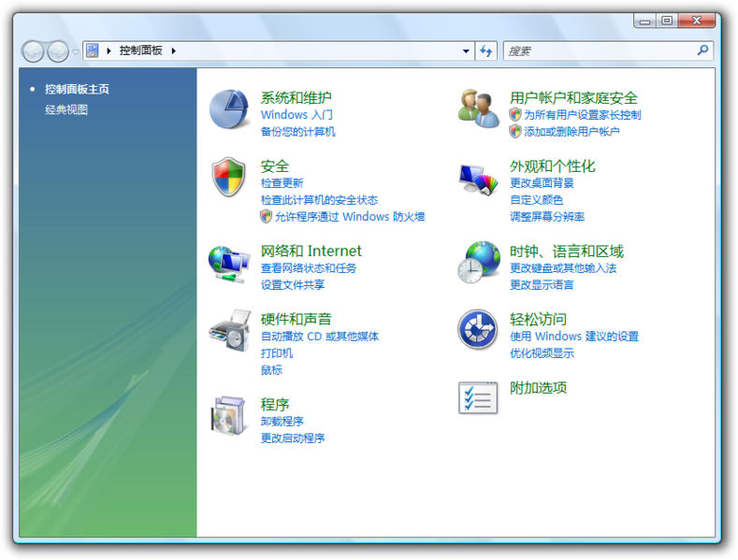Expand the root arrow before 控制面板

tap(109, 50)
